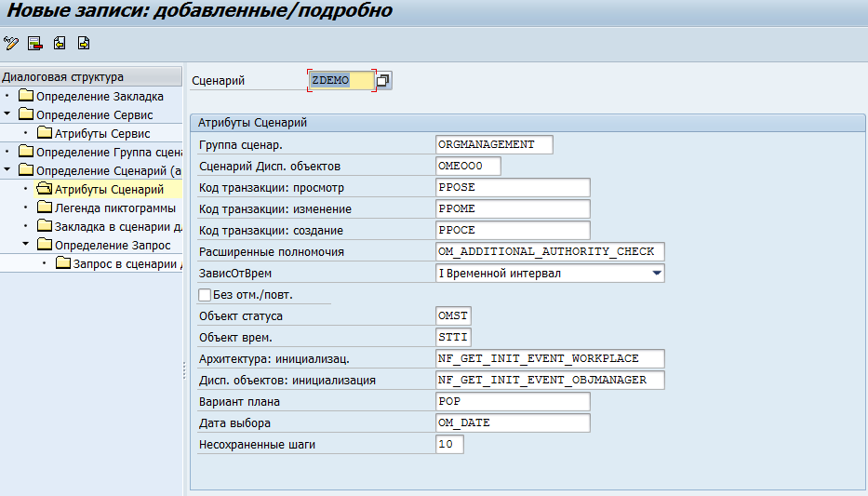Select Легенда пиктограммы tree node

pos(115,208)
